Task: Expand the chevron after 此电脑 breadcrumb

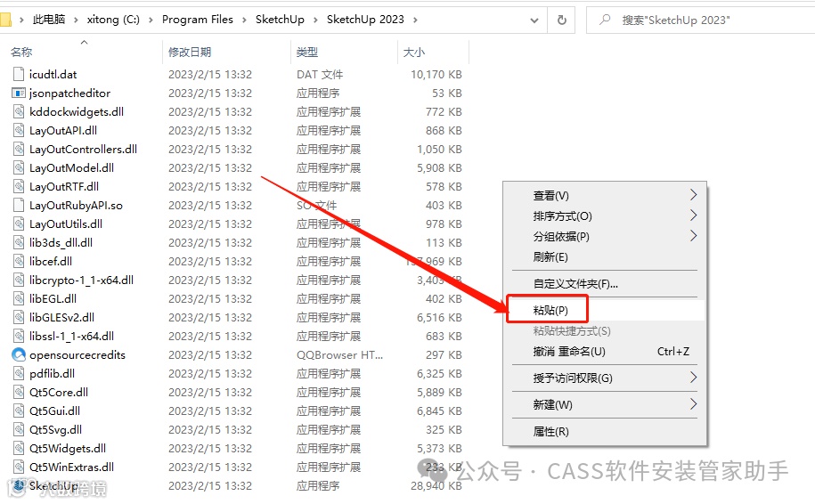Action: tap(76, 20)
